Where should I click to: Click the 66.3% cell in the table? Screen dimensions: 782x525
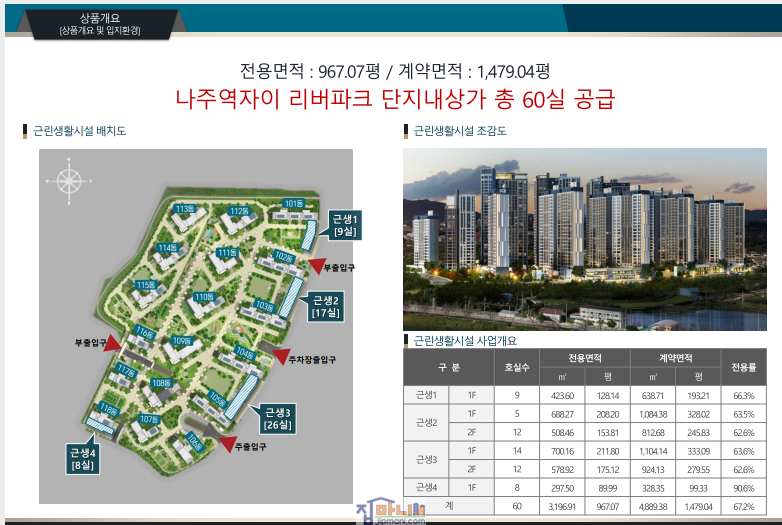click(744, 396)
